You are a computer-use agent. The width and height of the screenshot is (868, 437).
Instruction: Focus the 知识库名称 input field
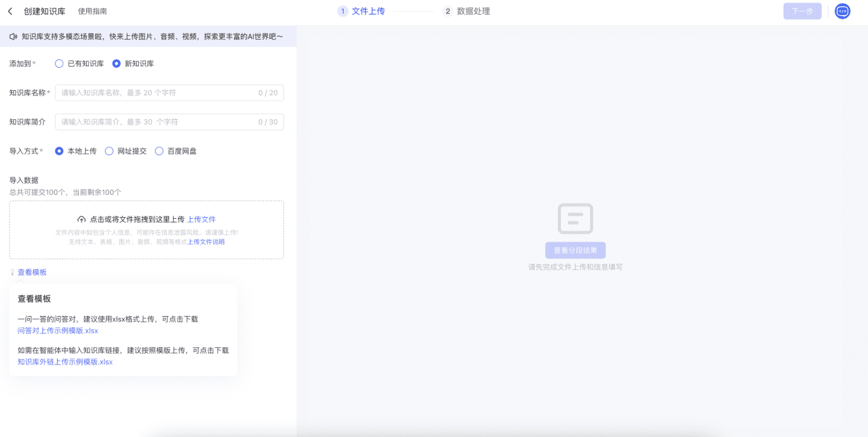coord(169,93)
